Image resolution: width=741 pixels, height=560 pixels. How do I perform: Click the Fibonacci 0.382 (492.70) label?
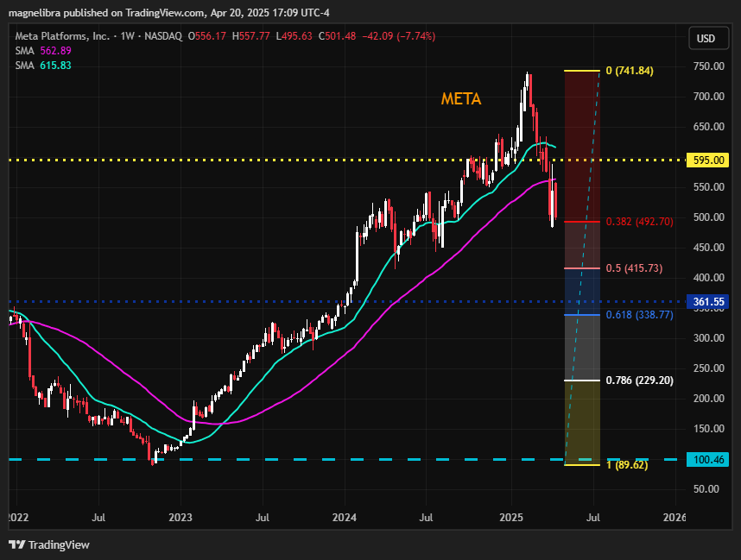click(x=639, y=222)
